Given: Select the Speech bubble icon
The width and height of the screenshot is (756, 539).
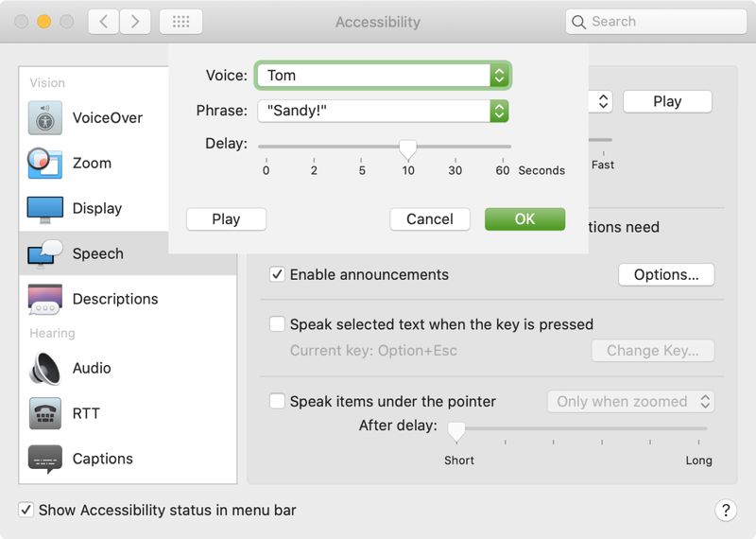Looking at the screenshot, I should [x=44, y=253].
